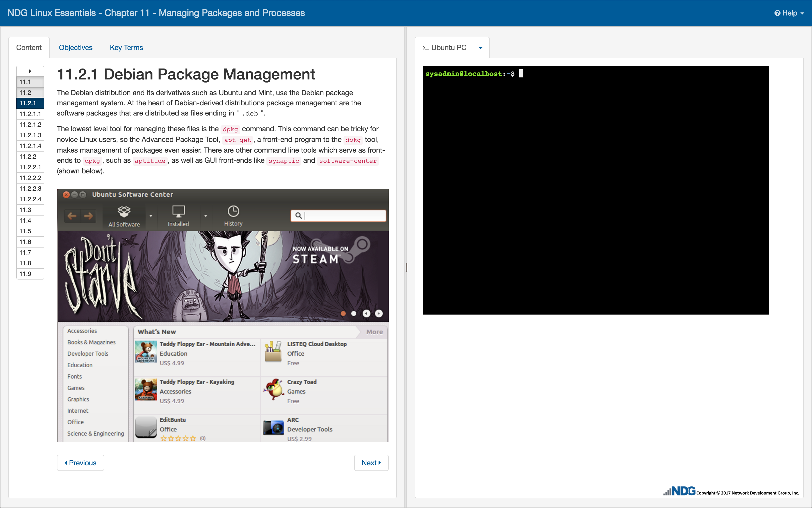Open the Help menu
Image resolution: width=812 pixels, height=508 pixels.
(x=789, y=13)
